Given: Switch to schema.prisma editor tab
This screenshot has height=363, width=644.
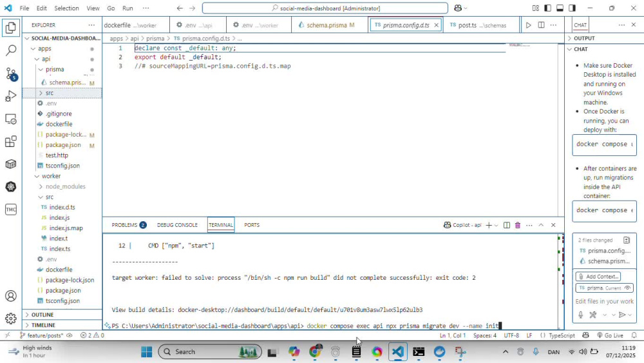Looking at the screenshot, I should point(327,25).
